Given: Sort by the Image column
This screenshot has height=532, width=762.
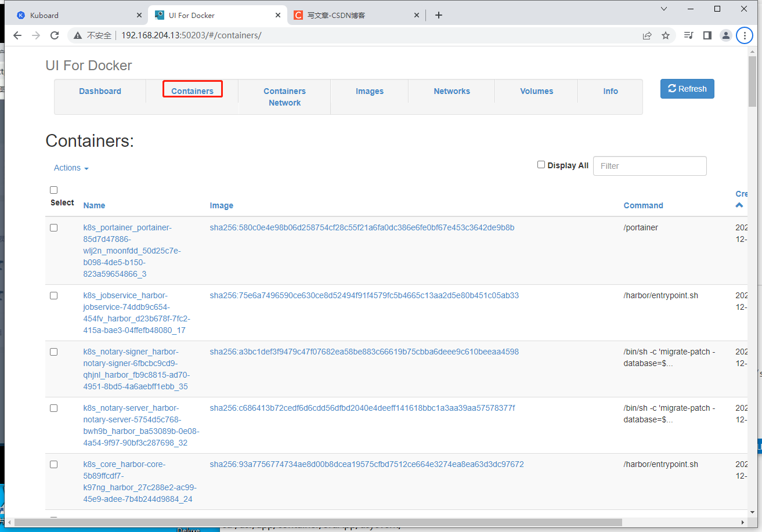Looking at the screenshot, I should pos(222,205).
